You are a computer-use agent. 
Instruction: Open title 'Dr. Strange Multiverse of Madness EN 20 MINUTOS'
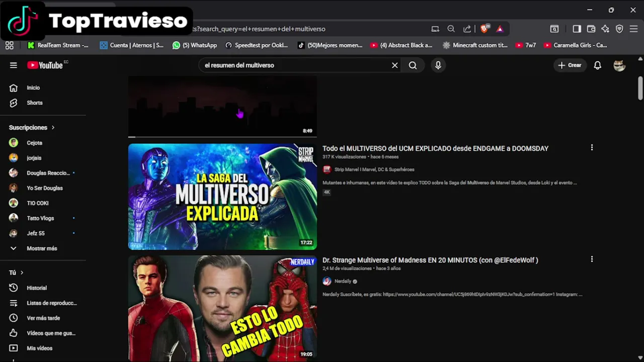click(x=430, y=260)
